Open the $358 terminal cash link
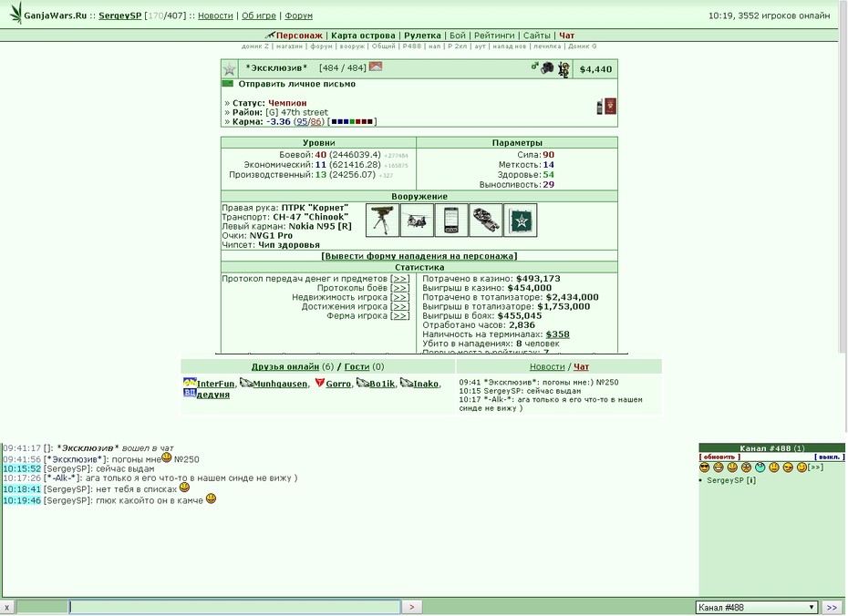 [x=557, y=334]
